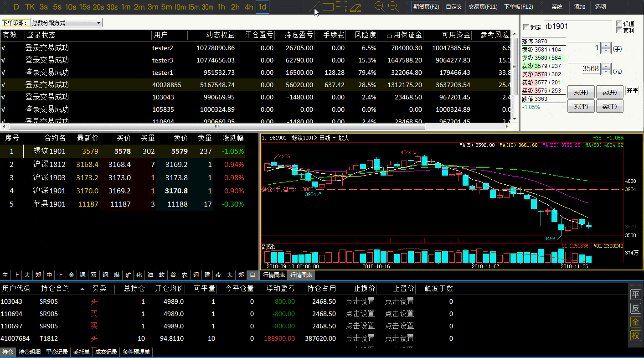Screen dimensions: 644x358
Task: Click the 反 side button
Action: tap(635, 308)
